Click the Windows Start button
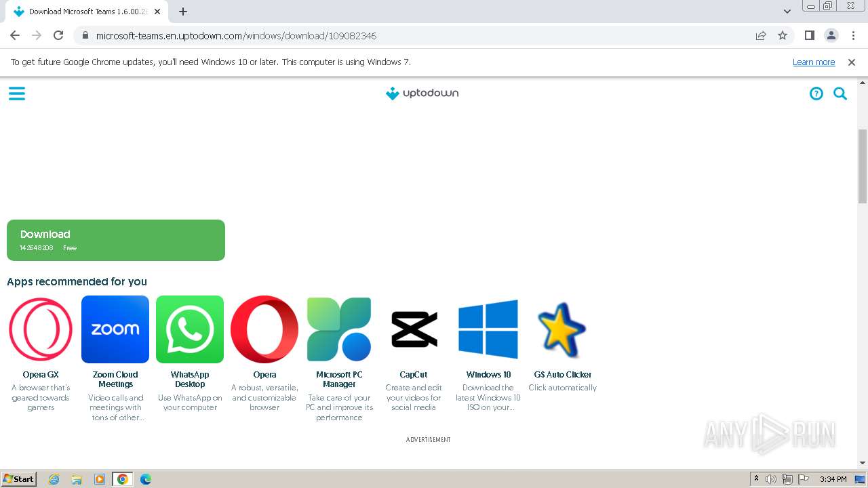868x488 pixels. coord(19,479)
